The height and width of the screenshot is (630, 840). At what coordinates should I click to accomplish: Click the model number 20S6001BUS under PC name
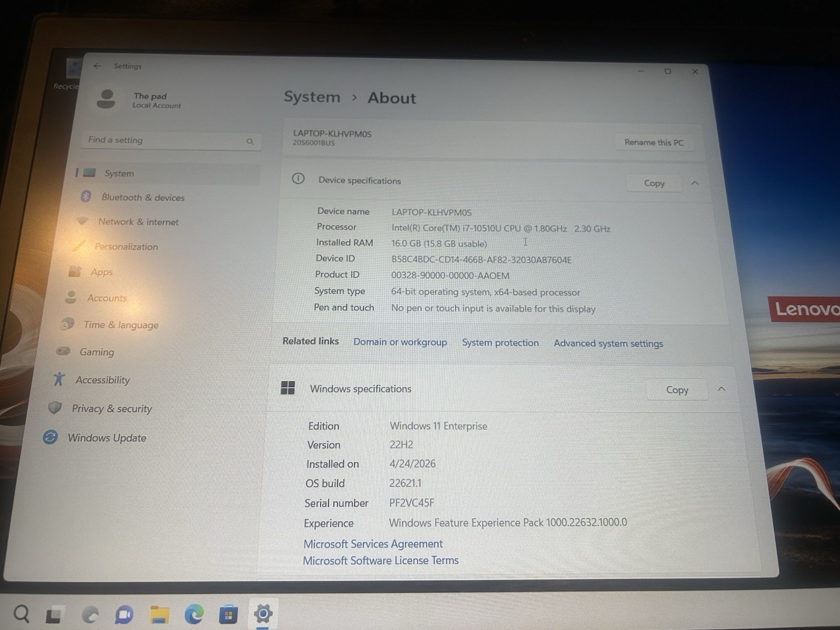pos(313,143)
